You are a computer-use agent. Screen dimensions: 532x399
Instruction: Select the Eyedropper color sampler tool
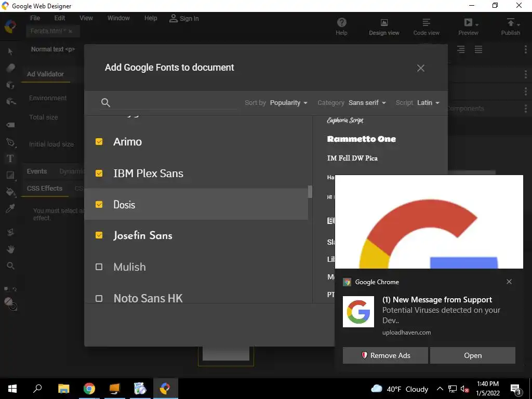tap(10, 209)
